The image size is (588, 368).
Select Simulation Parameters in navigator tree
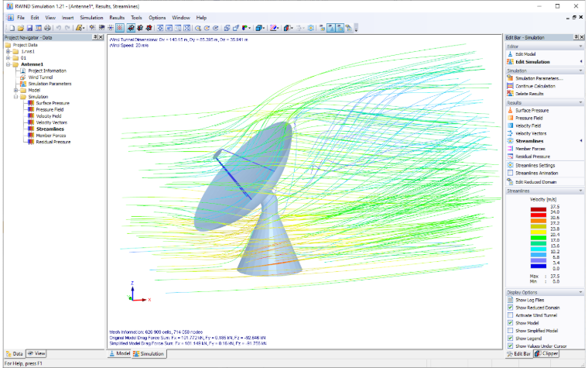click(x=50, y=84)
